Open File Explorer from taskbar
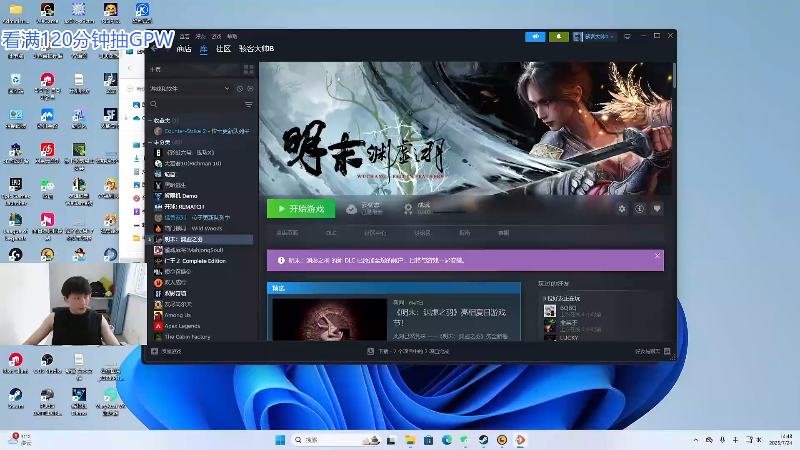800x450 pixels. click(x=410, y=440)
